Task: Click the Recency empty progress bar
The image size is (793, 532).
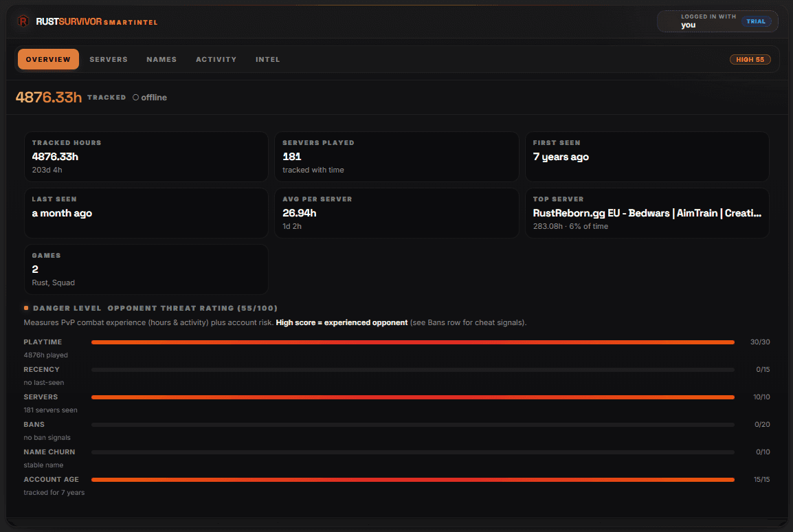Action: 413,370
